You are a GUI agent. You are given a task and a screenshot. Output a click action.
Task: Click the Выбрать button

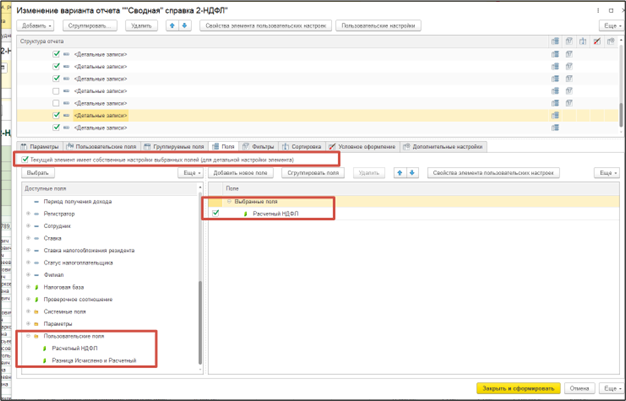(38, 173)
